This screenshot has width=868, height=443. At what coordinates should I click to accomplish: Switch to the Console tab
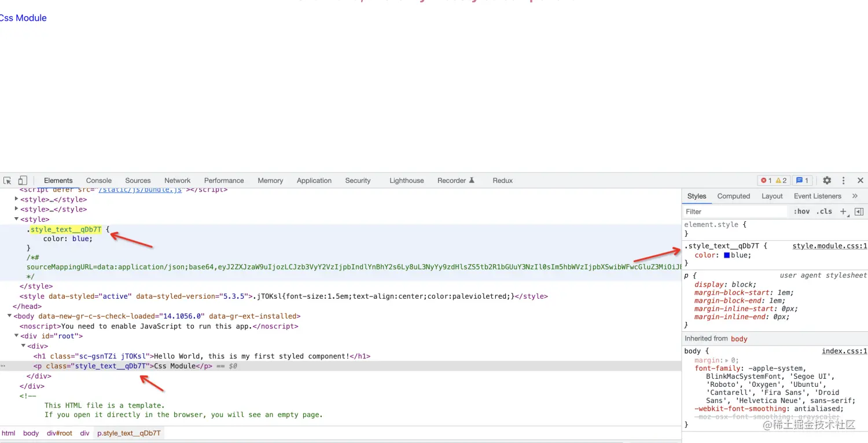point(99,181)
